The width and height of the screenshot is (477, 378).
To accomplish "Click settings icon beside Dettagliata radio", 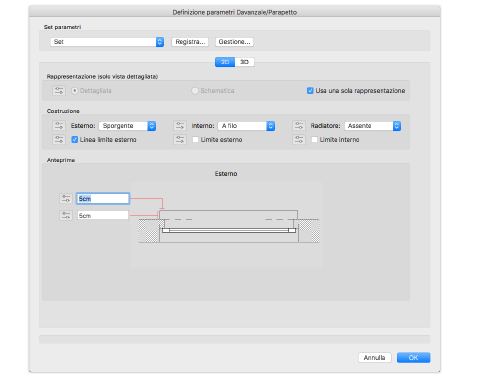I will click(x=59, y=91).
